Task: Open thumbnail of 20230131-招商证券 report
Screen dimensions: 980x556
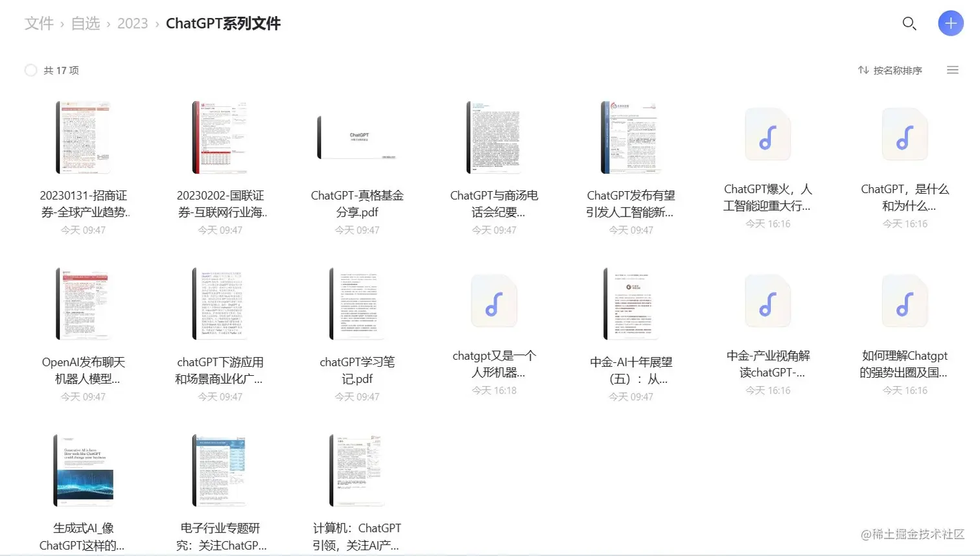Action: click(83, 137)
